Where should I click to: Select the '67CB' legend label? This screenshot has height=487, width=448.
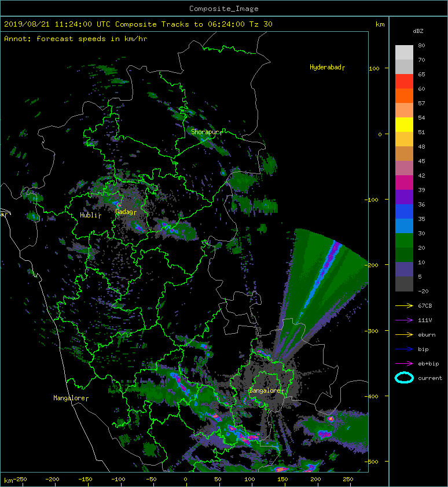(425, 305)
